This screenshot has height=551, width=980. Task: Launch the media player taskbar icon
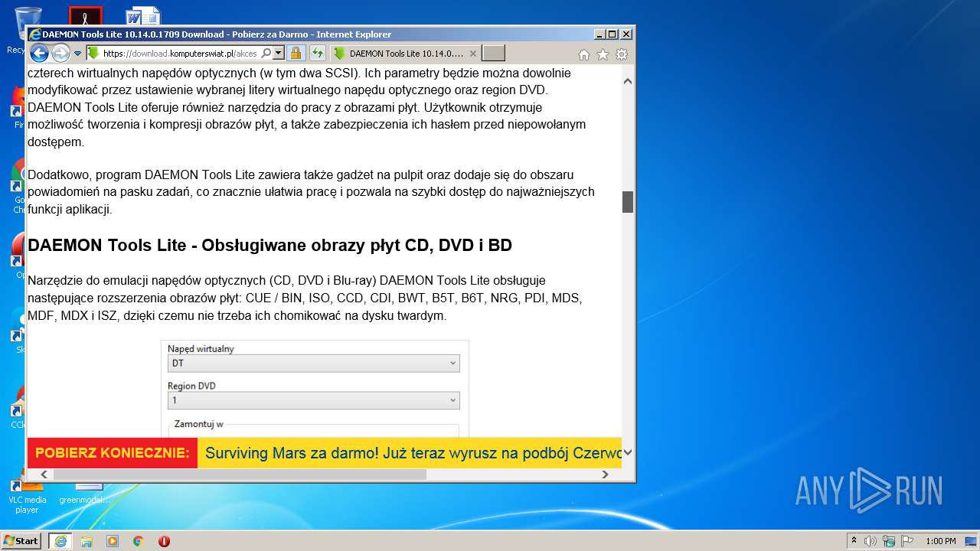tap(113, 541)
